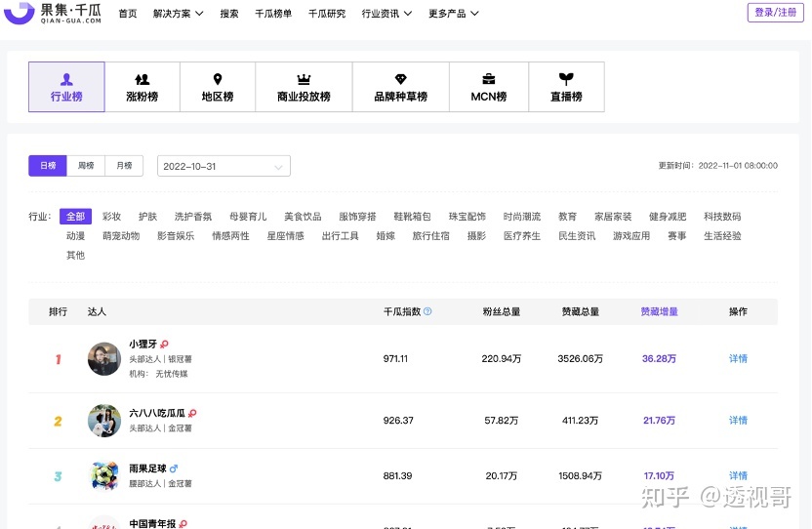Image resolution: width=812 pixels, height=529 pixels.
Task: Sort by 赞藏总量 column
Action: coord(581,311)
